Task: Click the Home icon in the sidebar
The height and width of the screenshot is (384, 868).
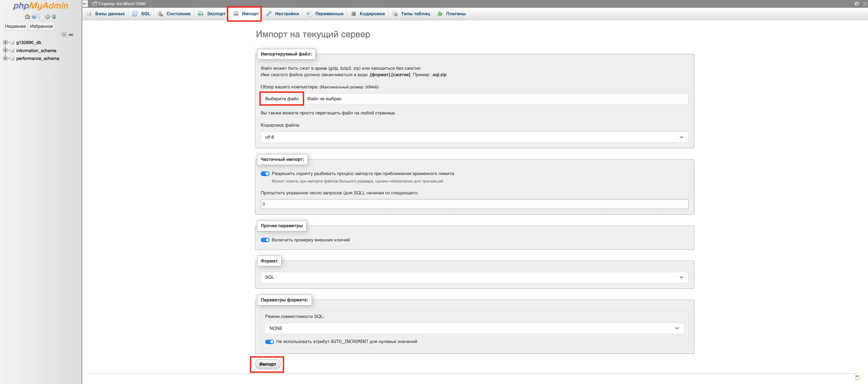Action: 27,17
